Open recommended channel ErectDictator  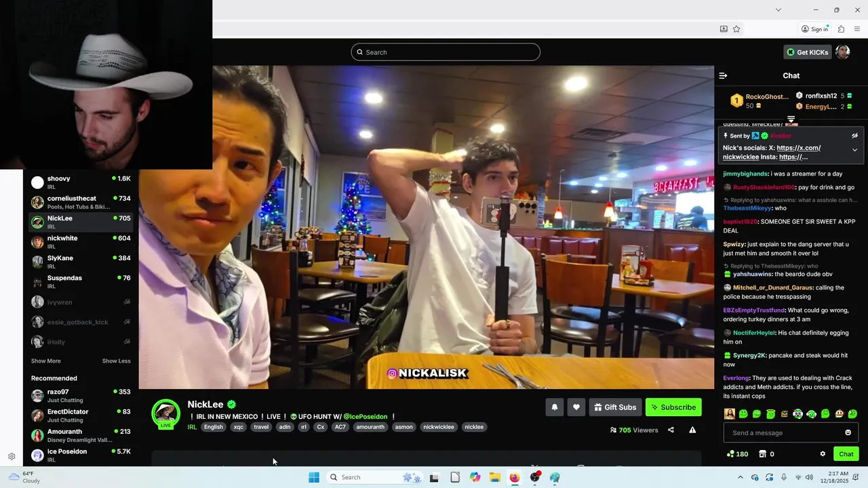(x=81, y=415)
